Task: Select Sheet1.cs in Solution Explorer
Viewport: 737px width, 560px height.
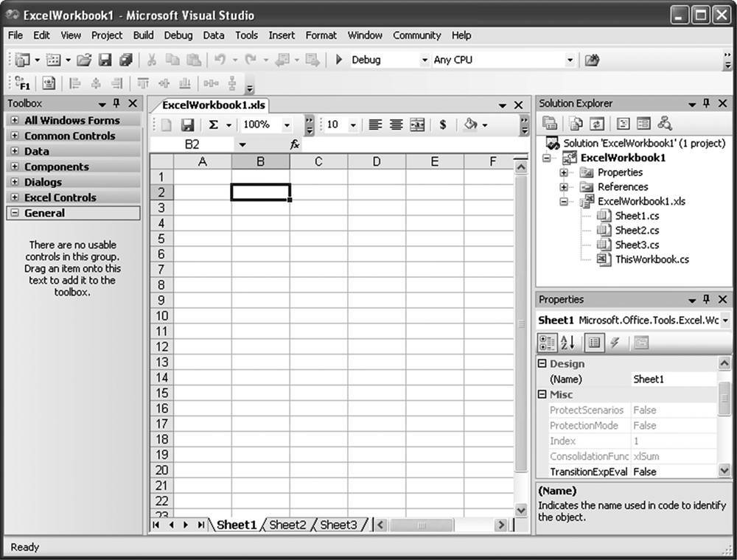Action: [637, 216]
